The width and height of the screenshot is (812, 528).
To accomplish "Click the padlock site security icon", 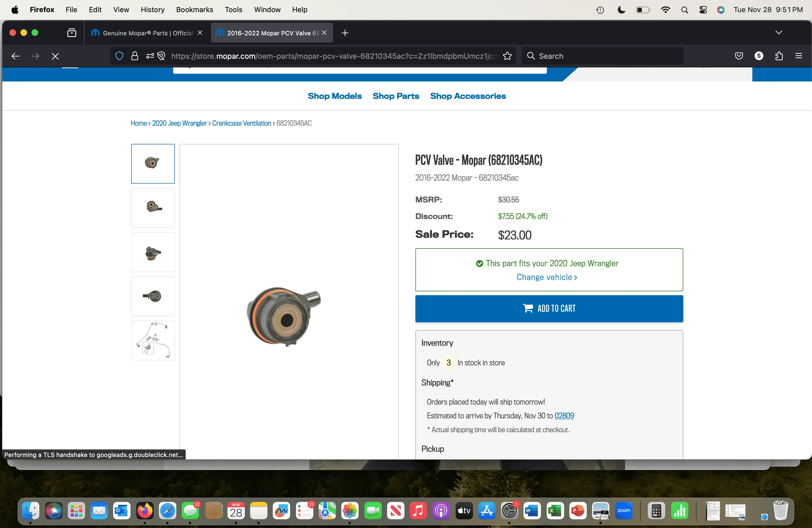I will click(x=135, y=56).
